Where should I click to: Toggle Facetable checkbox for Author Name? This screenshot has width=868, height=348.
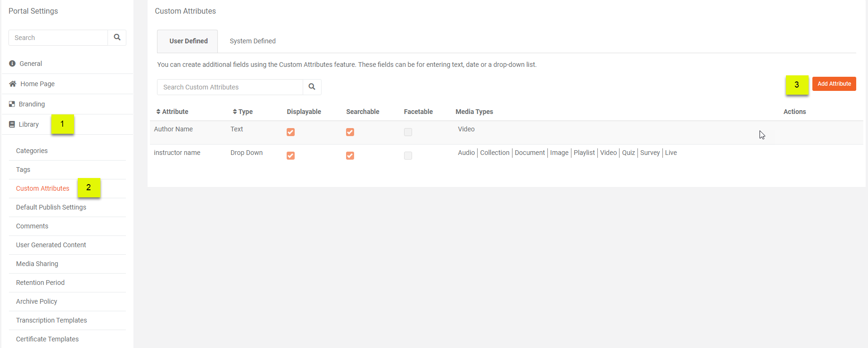pos(408,132)
